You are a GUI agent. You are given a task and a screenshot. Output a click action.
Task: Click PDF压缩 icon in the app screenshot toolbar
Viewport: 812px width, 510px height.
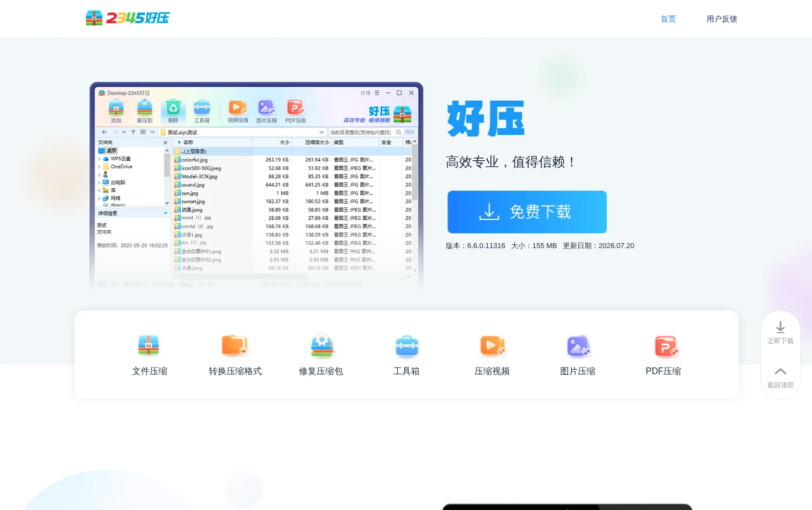point(295,108)
